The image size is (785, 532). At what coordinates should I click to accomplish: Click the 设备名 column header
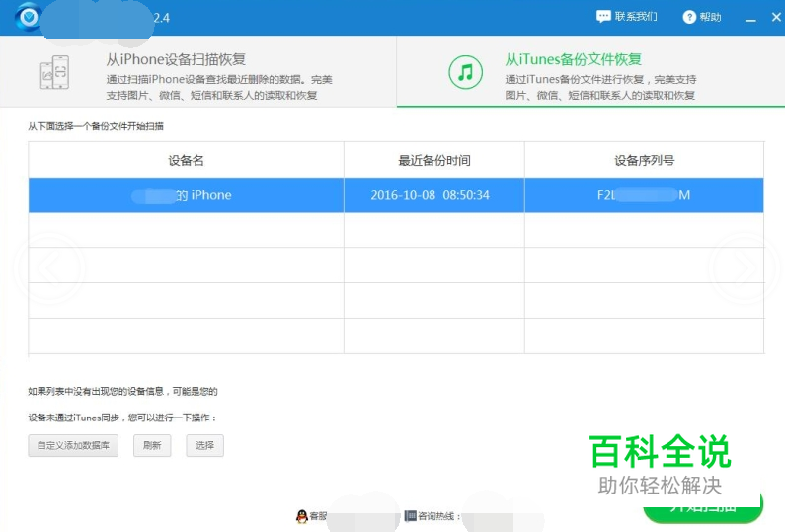[187, 160]
